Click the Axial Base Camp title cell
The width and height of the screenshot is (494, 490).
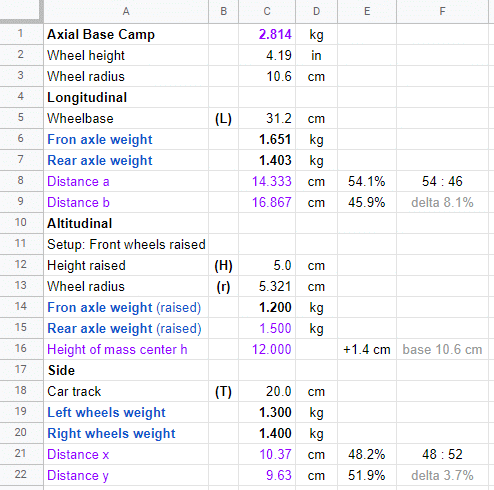[126, 34]
